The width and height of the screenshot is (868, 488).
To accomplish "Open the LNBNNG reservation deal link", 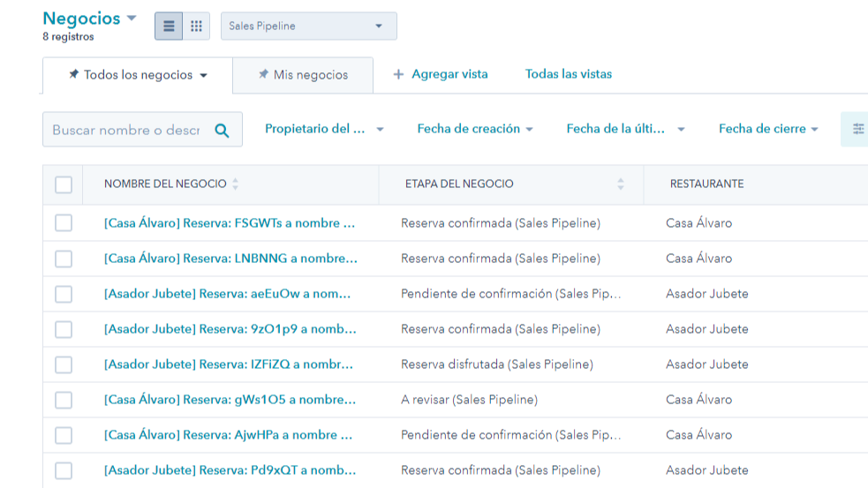I will 230,259.
